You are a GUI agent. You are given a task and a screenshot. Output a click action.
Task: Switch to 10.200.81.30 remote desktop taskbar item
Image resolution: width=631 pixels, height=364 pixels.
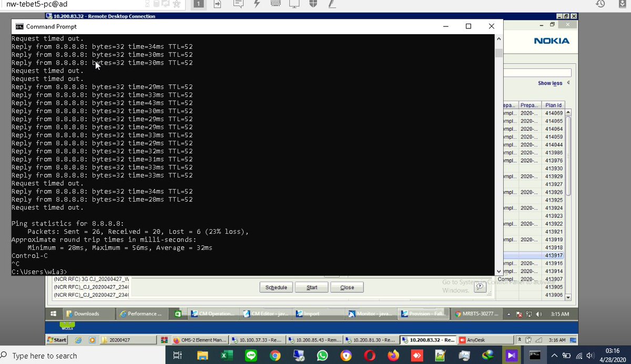[x=371, y=340]
